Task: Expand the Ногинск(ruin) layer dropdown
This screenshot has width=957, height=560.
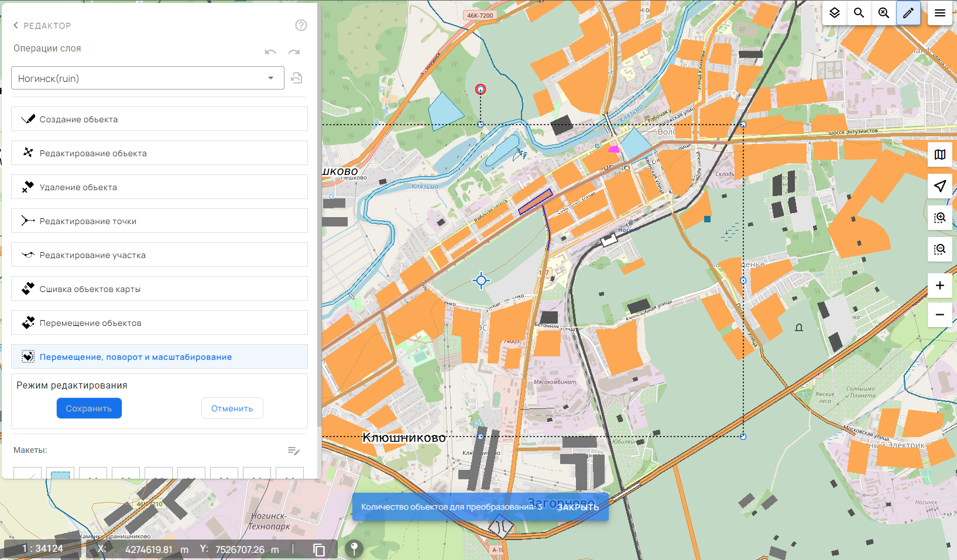Action: click(270, 78)
